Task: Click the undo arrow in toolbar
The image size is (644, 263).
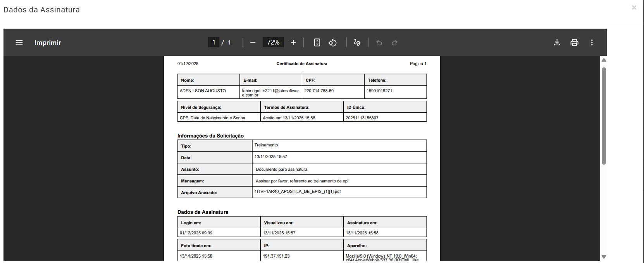Action: point(379,43)
